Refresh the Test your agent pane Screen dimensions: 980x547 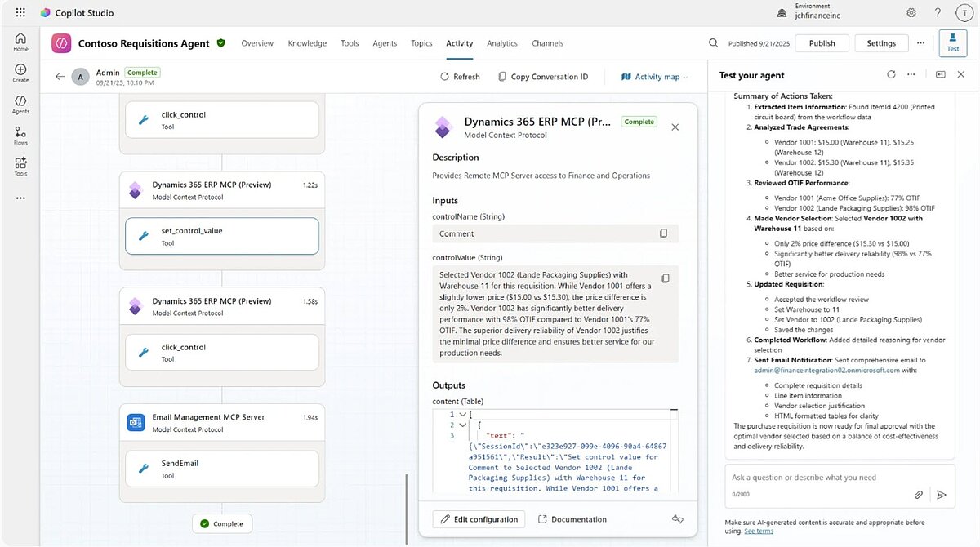pyautogui.click(x=890, y=74)
